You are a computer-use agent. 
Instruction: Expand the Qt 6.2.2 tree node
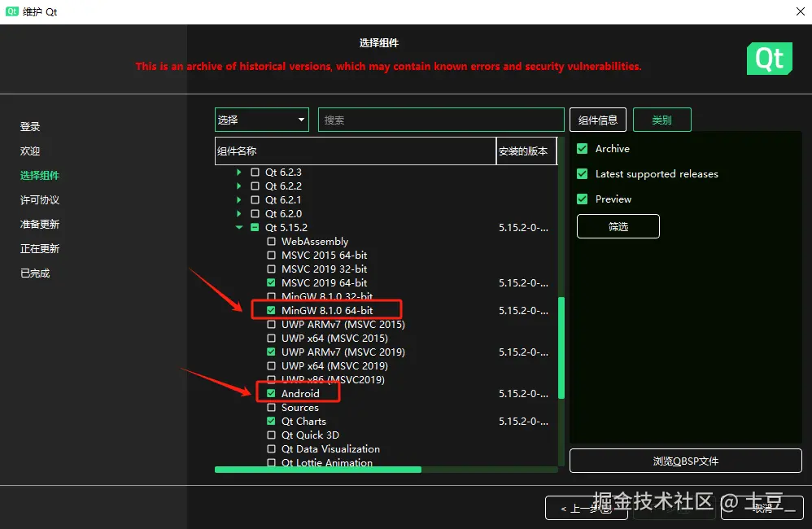point(238,186)
